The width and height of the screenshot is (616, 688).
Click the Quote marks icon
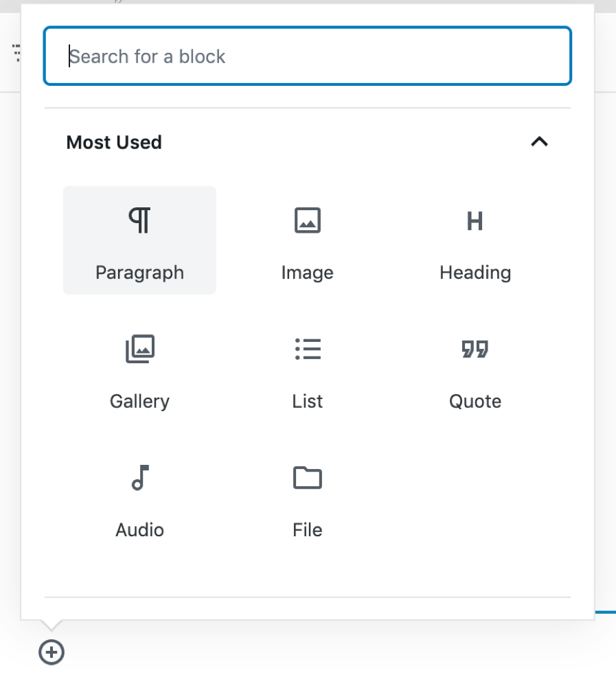[475, 349]
